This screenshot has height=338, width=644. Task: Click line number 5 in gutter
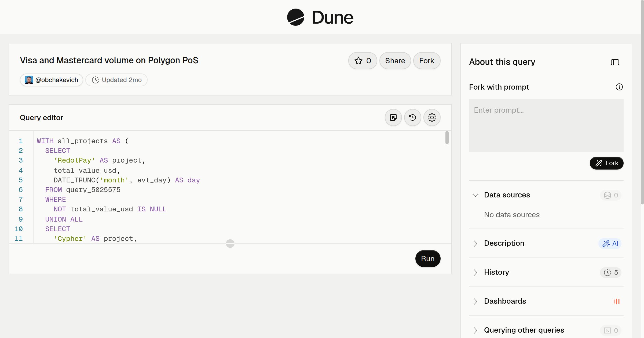(21, 180)
